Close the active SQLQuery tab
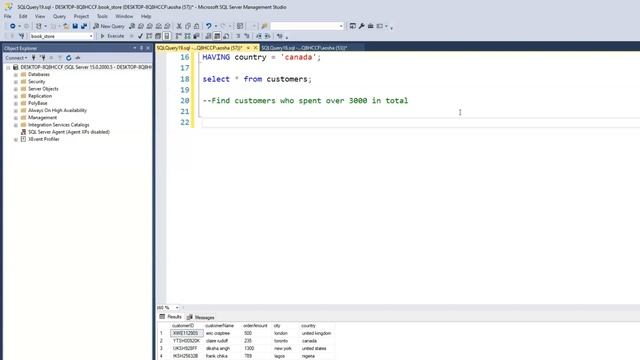This screenshot has height=360, width=640. (x=256, y=48)
